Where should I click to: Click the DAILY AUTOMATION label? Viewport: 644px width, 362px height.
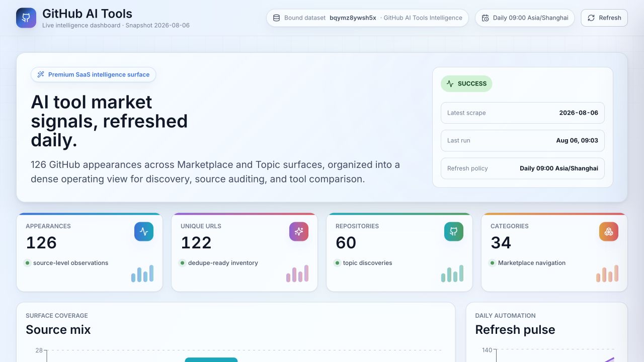point(505,316)
